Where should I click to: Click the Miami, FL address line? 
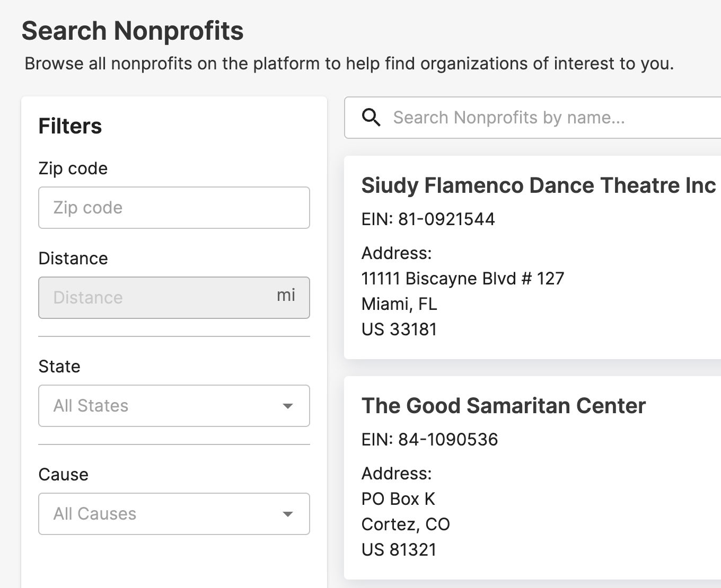tap(399, 304)
